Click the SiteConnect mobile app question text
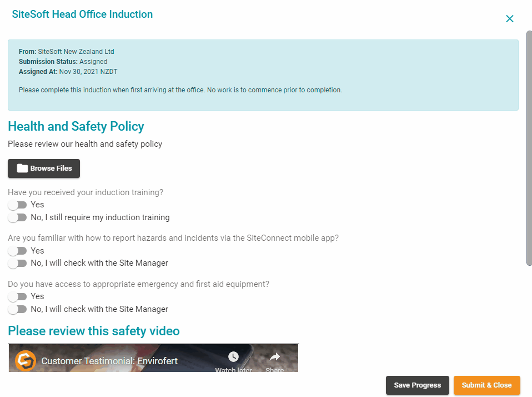This screenshot has width=532, height=397. pyautogui.click(x=173, y=238)
